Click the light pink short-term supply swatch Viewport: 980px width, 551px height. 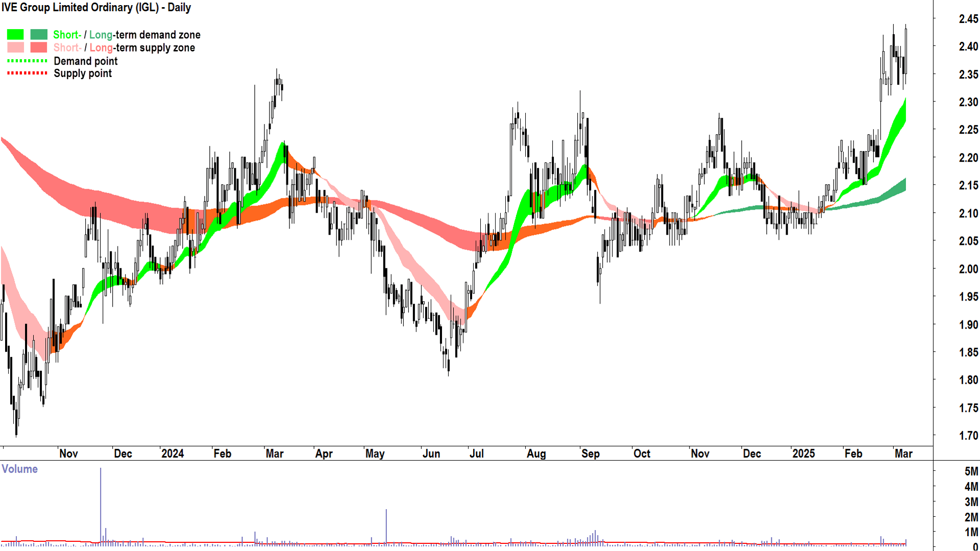[15, 47]
